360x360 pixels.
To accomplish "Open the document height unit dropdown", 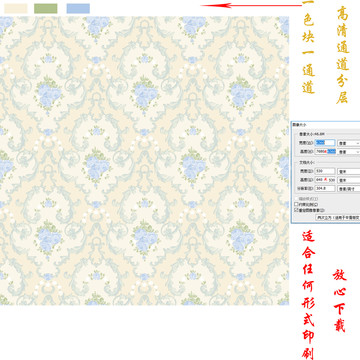I will point(349,180).
